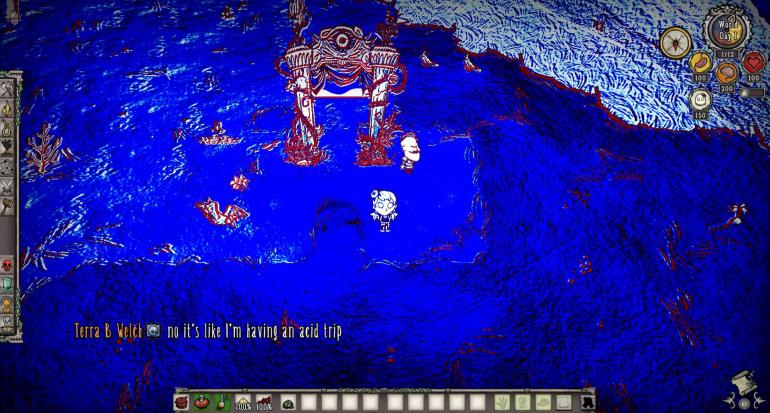Open the Science crafting tab
Screen dimensions: 770x413
click(7, 167)
